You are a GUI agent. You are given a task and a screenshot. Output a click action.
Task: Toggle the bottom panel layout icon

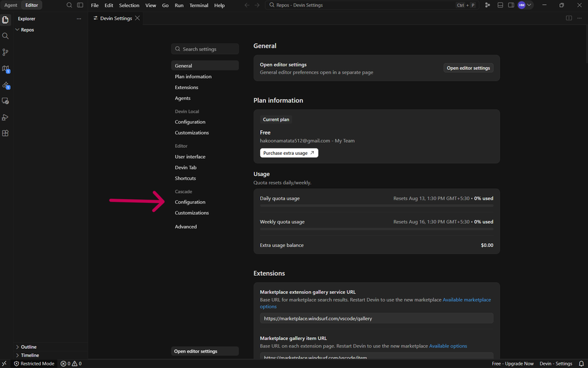click(500, 5)
